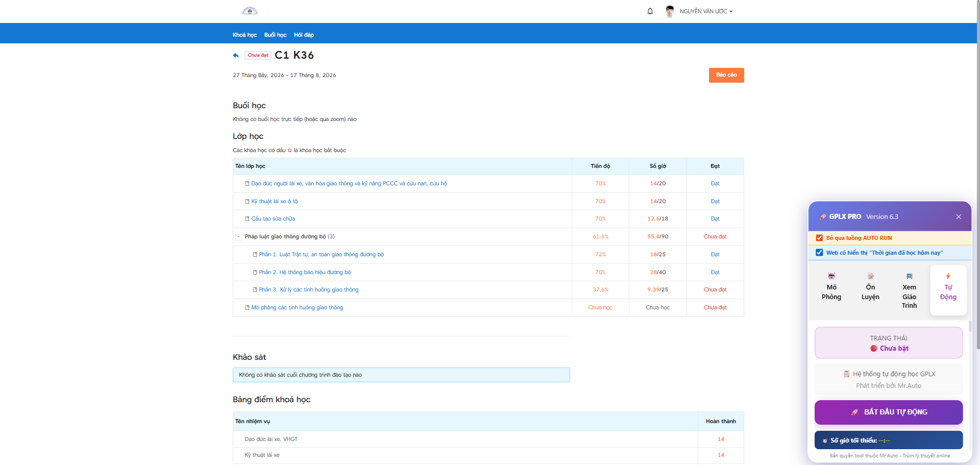The image size is (980, 465).
Task: Open the NGUYỄN VĂN ƯỚC account dropdown
Action: (706, 11)
